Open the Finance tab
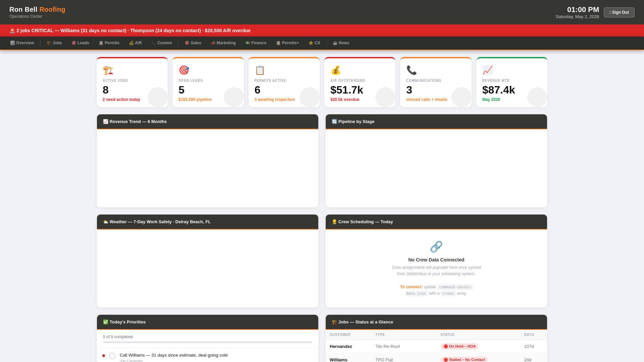644x362 pixels. click(x=256, y=43)
